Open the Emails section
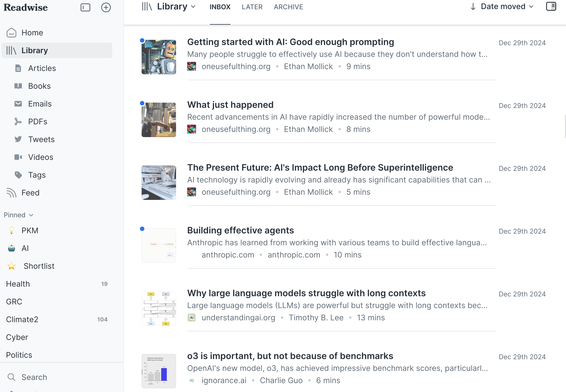Screen dimensions: 566x392 40,104
